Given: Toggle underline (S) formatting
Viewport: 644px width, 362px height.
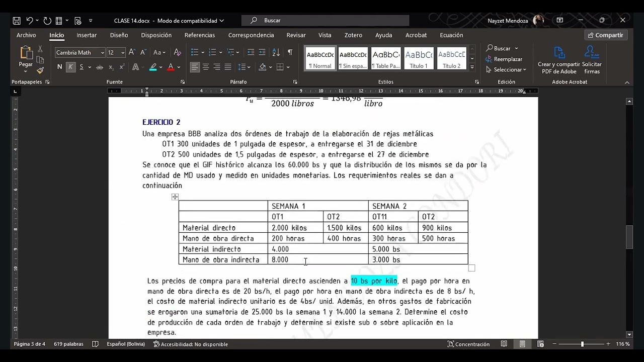Looking at the screenshot, I should [x=81, y=67].
